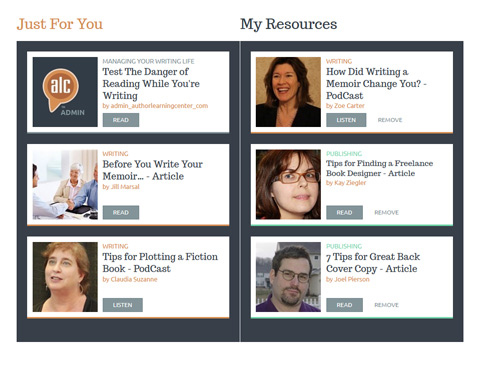The height and width of the screenshot is (383, 500).
Task: Click the Kay Ziegler portrait thumbnail
Action: (288, 184)
